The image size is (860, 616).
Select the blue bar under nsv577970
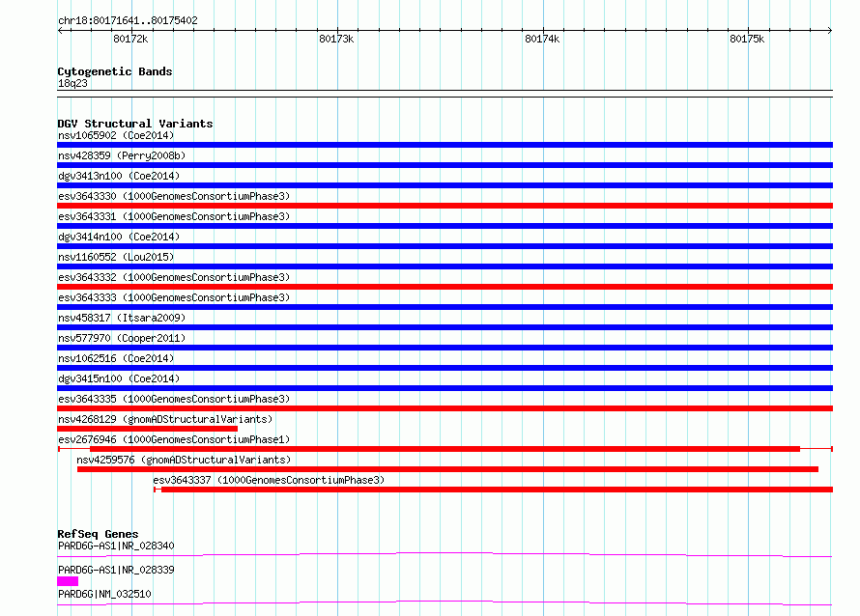(444, 348)
